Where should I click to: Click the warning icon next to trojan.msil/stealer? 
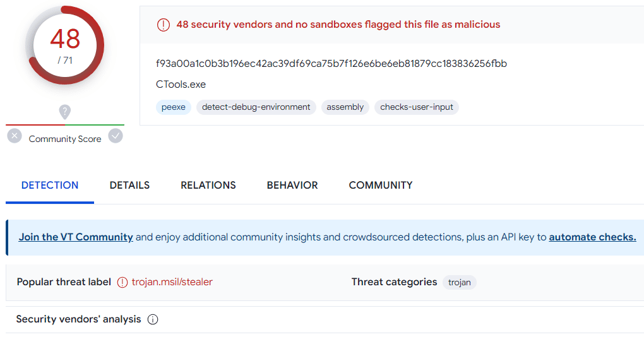(x=122, y=282)
